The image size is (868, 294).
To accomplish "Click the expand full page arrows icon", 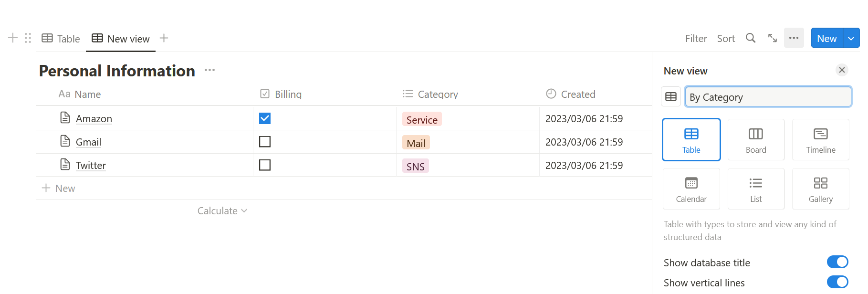I will click(x=773, y=38).
